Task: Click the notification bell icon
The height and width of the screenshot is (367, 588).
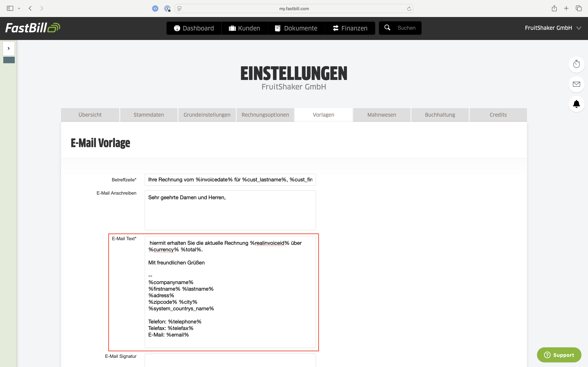Action: point(576,104)
